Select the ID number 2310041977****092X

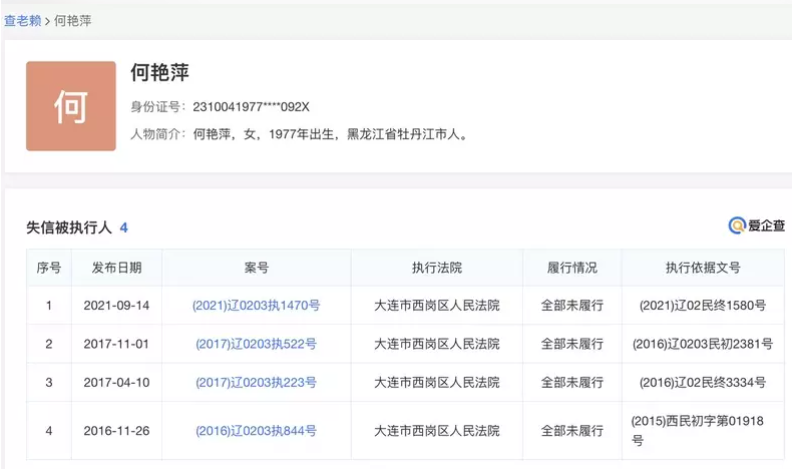251,107
